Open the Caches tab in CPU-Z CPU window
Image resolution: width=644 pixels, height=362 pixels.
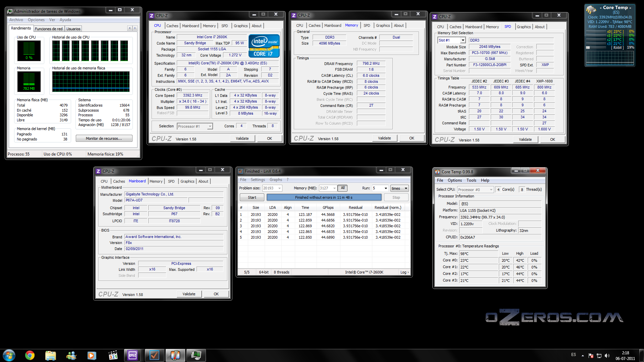point(172,26)
